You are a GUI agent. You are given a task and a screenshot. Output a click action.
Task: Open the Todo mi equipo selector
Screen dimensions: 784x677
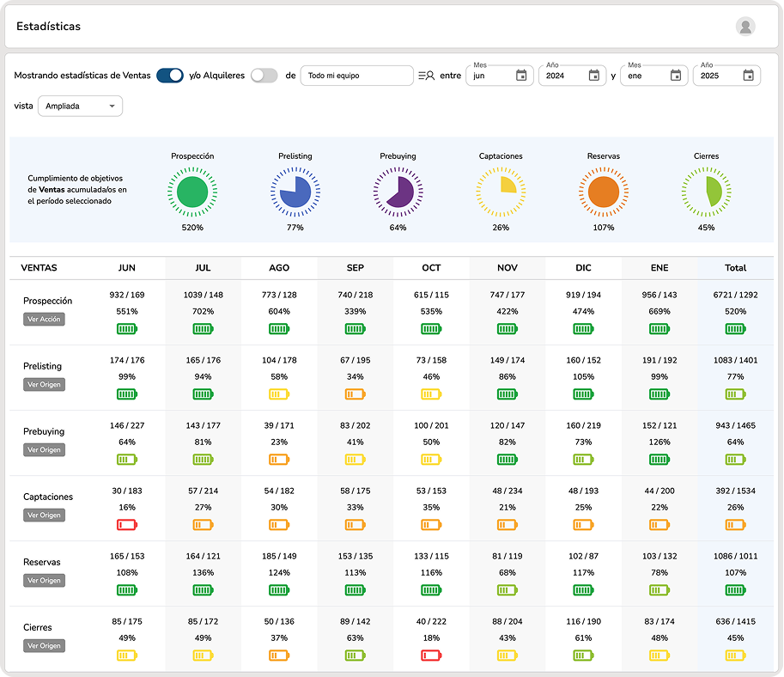pos(356,76)
